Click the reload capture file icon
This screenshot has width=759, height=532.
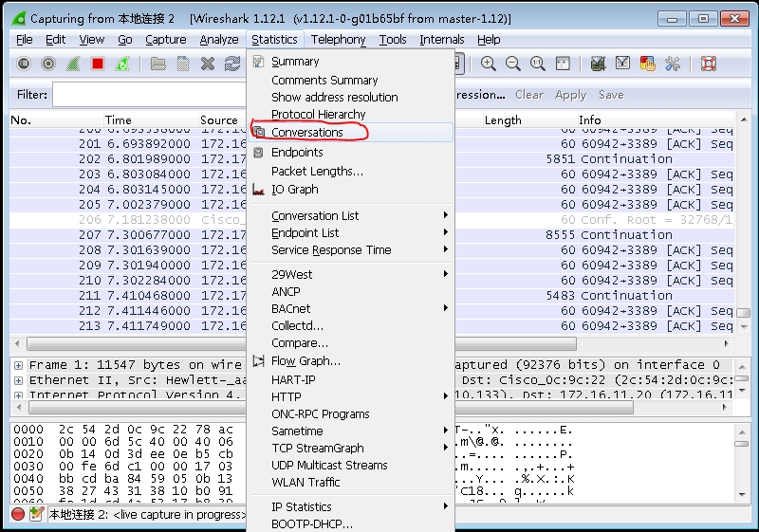tap(232, 64)
